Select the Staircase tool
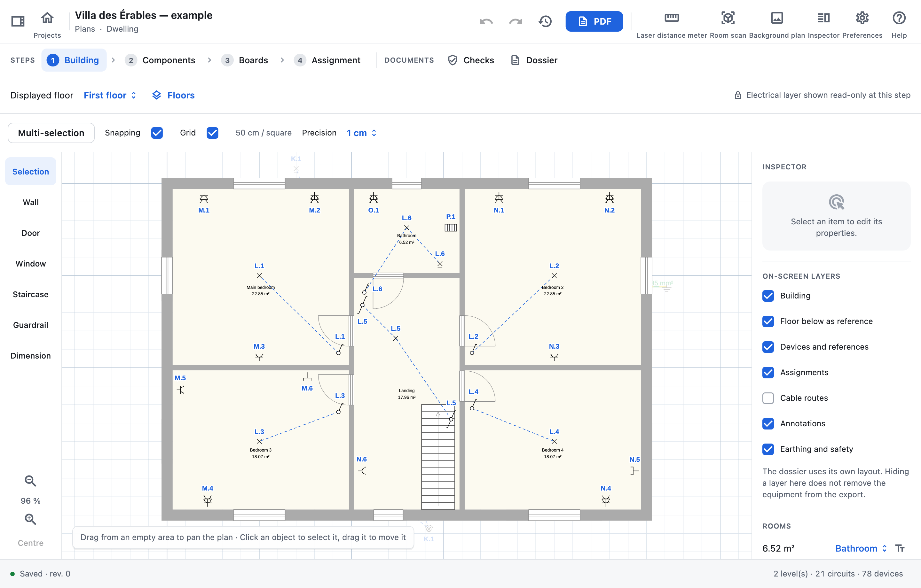Image resolution: width=921 pixels, height=588 pixels. 31,294
